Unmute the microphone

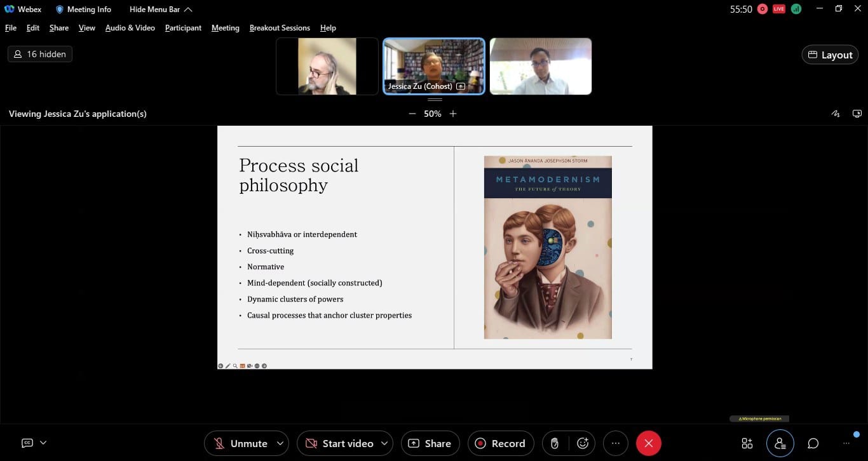tap(240, 443)
